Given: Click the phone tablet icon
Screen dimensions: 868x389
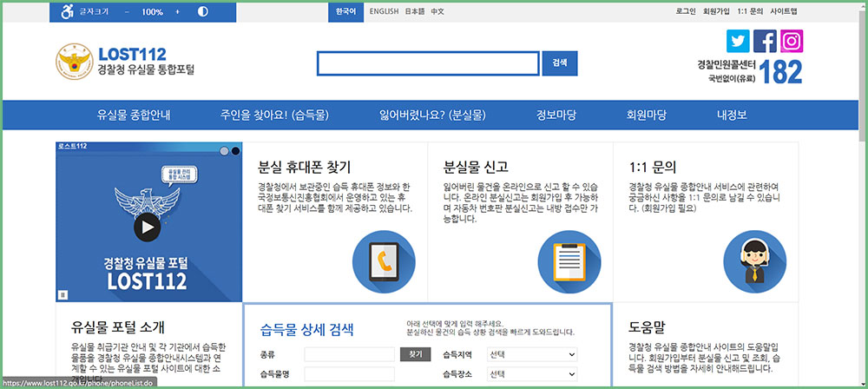Looking at the screenshot, I should pyautogui.click(x=384, y=261).
